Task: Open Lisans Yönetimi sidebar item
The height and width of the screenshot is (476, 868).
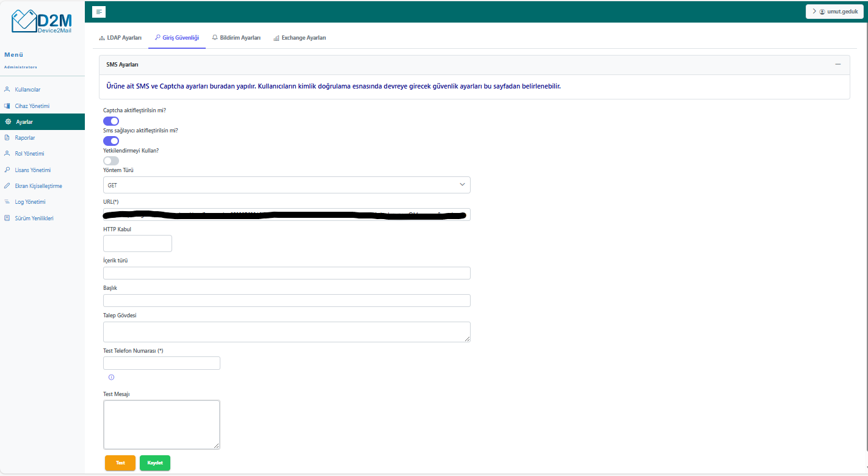Action: pyautogui.click(x=32, y=170)
